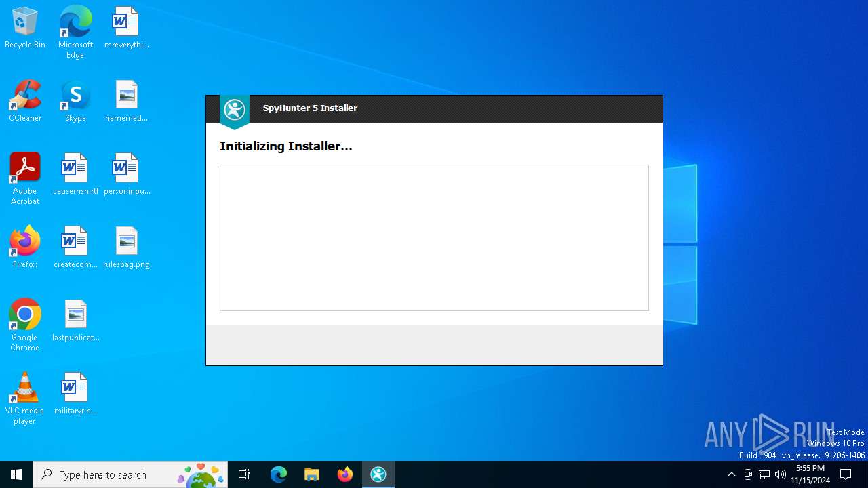Click inside the empty installer content box

tap(434, 238)
